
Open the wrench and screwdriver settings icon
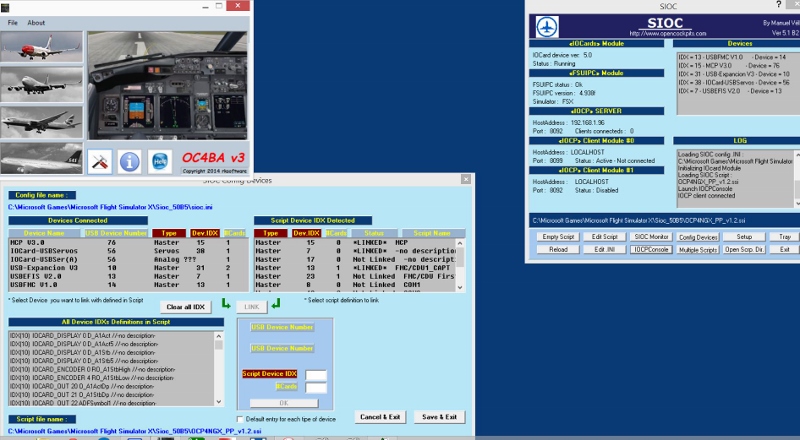tap(98, 159)
